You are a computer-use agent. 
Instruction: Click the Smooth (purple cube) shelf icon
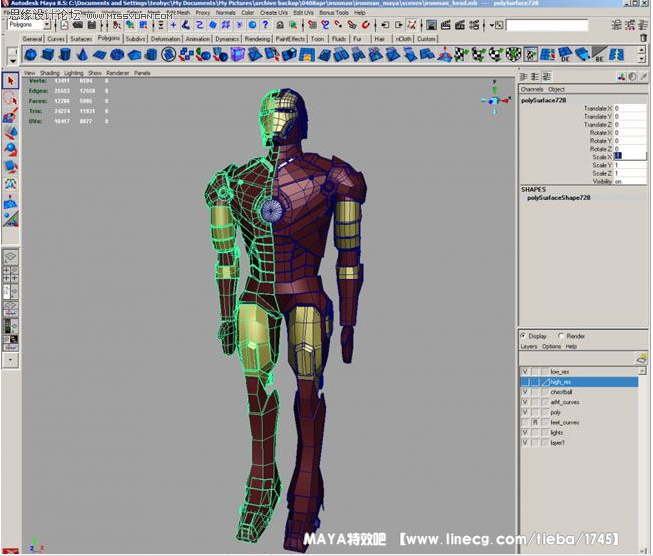[238, 55]
